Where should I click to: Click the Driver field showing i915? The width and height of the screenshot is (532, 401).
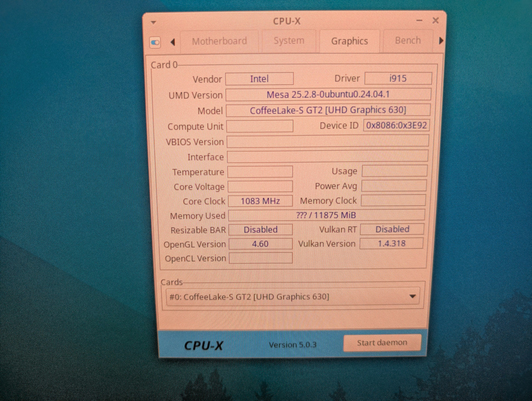coord(398,78)
